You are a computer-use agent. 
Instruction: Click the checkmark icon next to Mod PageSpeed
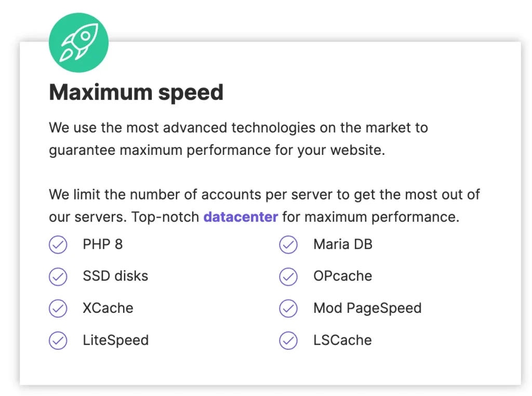[288, 309]
